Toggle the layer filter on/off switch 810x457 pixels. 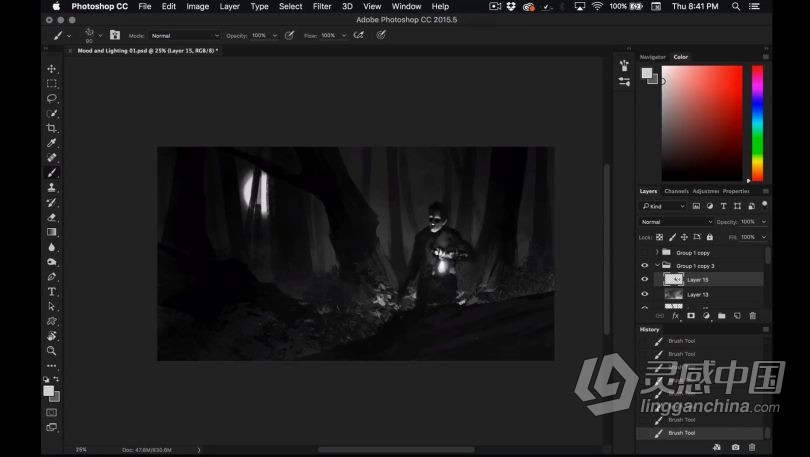(765, 204)
